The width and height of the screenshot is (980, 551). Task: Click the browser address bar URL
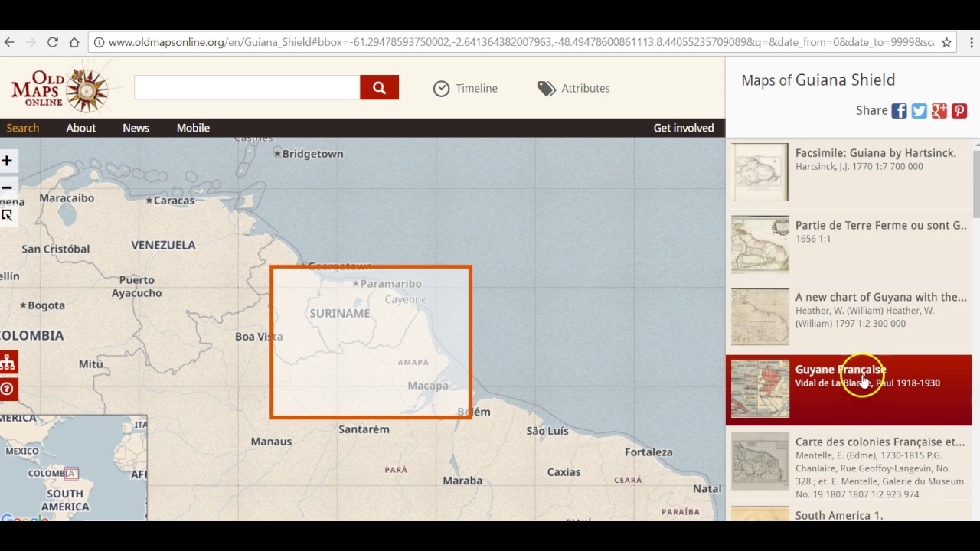click(x=521, y=42)
